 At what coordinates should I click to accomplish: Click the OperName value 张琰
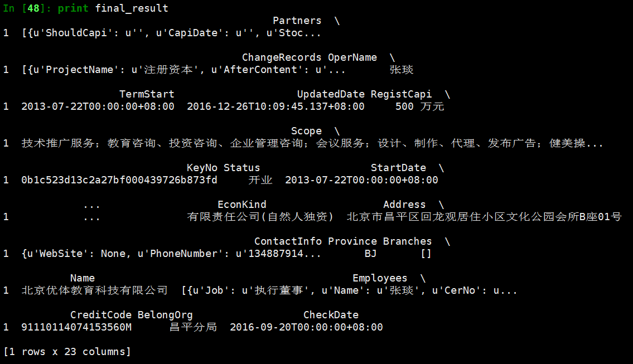click(402, 70)
